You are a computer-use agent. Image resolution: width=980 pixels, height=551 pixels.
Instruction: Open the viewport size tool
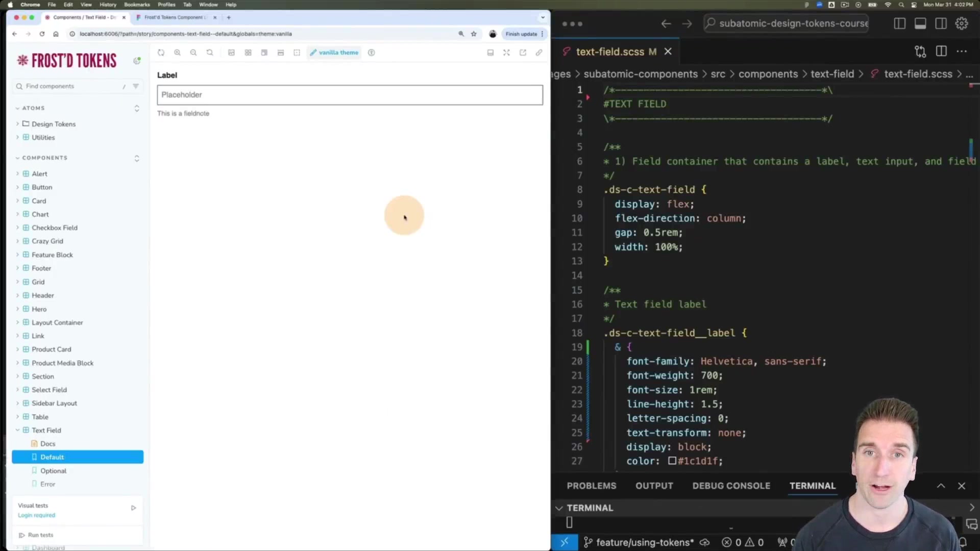264,53
